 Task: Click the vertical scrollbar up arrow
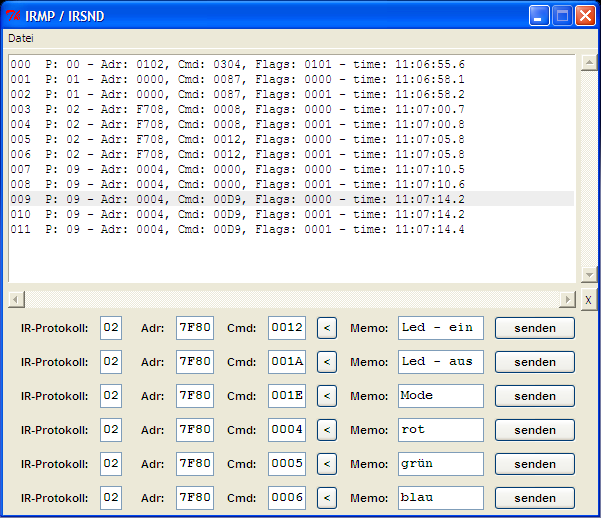pyautogui.click(x=589, y=62)
